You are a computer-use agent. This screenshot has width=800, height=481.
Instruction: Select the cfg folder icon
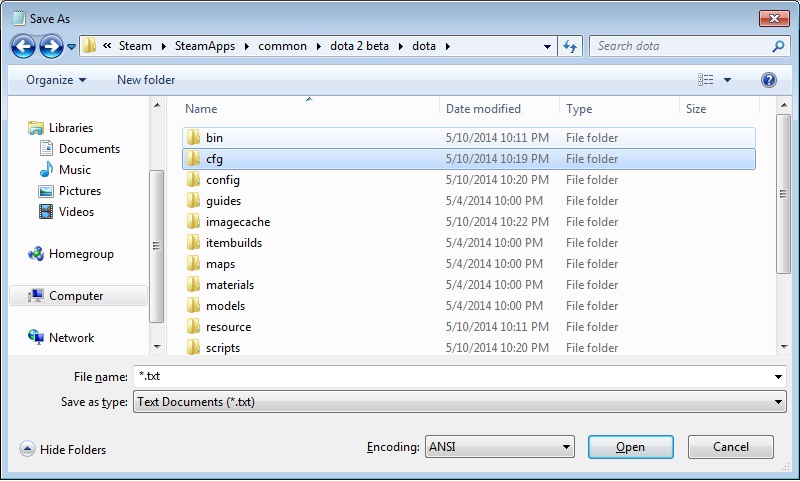(x=193, y=159)
